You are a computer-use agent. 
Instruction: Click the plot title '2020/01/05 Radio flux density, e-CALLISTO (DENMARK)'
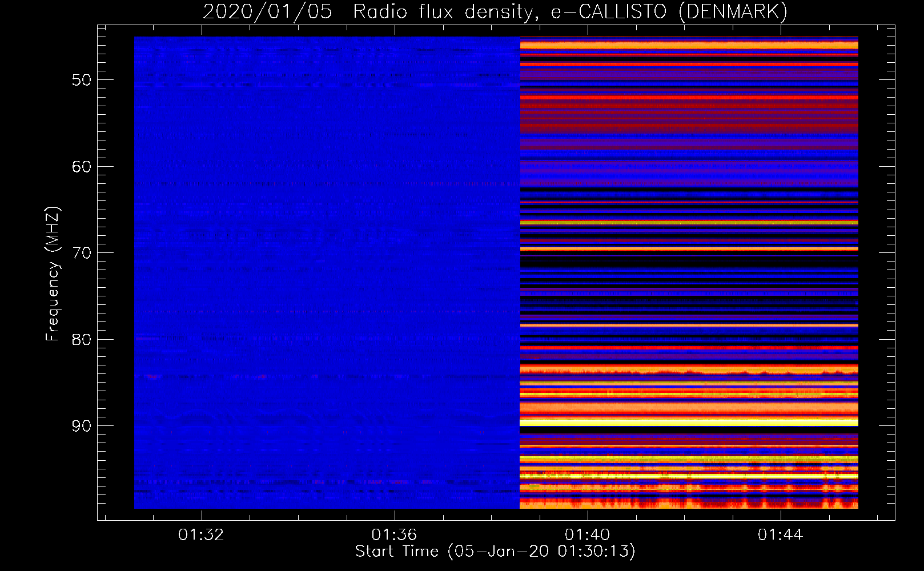(x=495, y=11)
